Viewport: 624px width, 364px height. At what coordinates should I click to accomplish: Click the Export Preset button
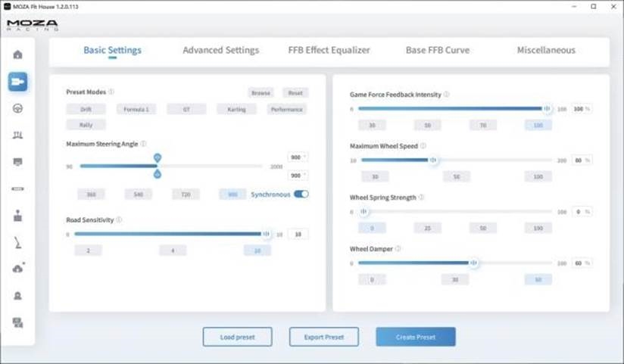323,337
